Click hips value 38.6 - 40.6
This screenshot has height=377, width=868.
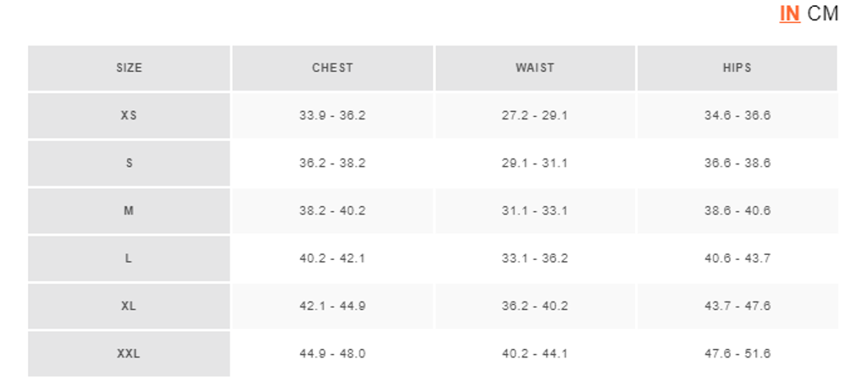737,211
